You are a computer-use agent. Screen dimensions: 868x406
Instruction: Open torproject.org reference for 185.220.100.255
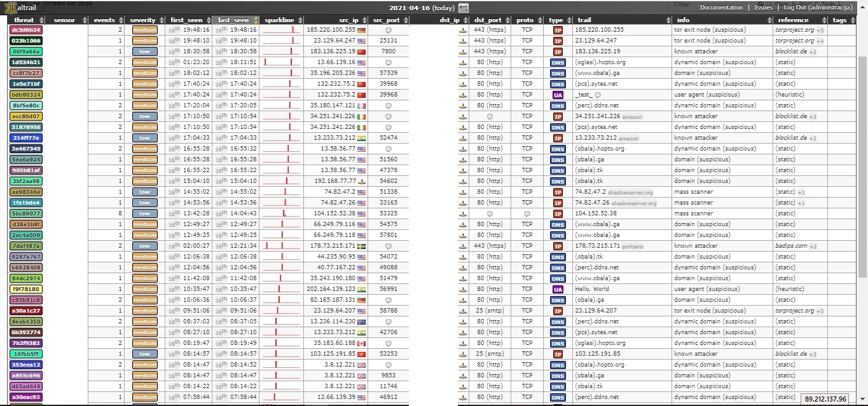(795, 30)
